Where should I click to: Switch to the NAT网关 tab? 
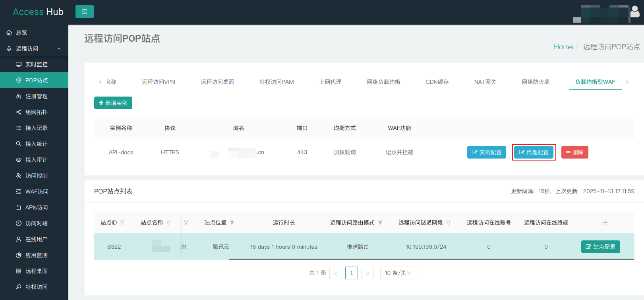pyautogui.click(x=485, y=82)
